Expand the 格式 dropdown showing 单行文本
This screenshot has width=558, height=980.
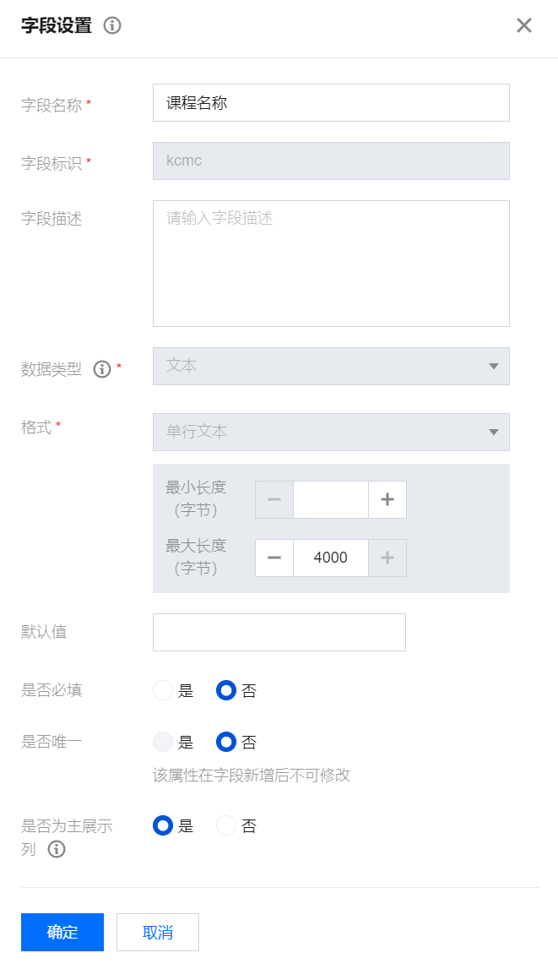point(331,432)
